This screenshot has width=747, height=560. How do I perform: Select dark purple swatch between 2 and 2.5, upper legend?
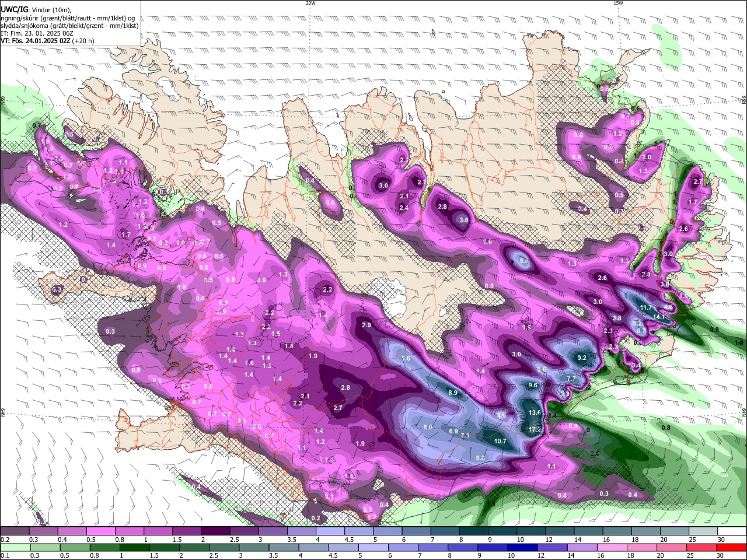215,531
